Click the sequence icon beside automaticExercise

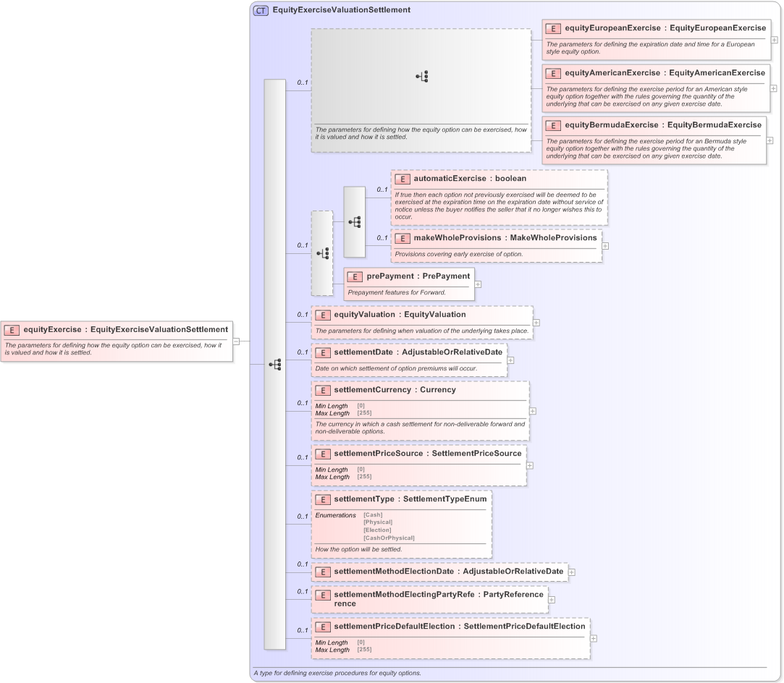(355, 222)
